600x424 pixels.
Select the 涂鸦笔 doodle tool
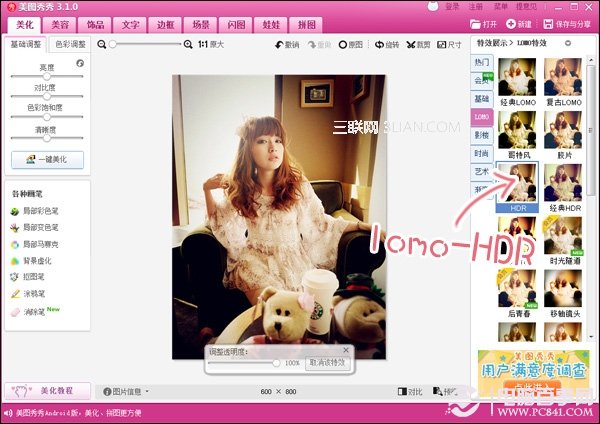tap(28, 294)
